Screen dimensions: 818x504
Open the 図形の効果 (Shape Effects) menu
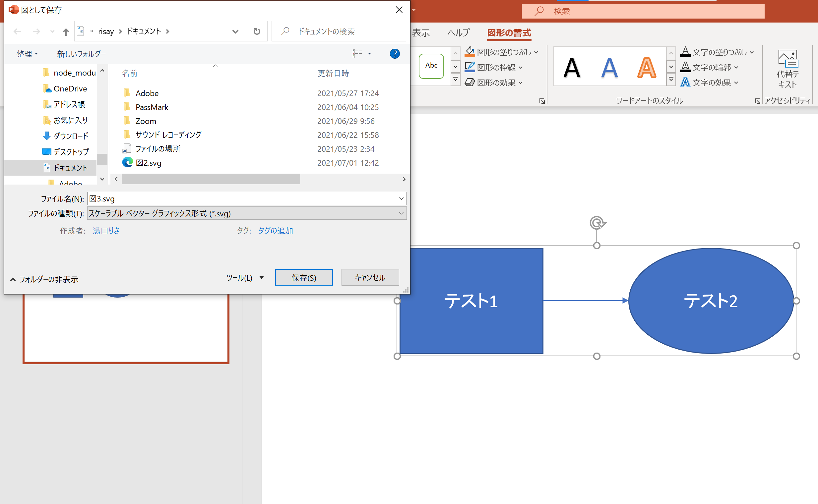(x=493, y=82)
